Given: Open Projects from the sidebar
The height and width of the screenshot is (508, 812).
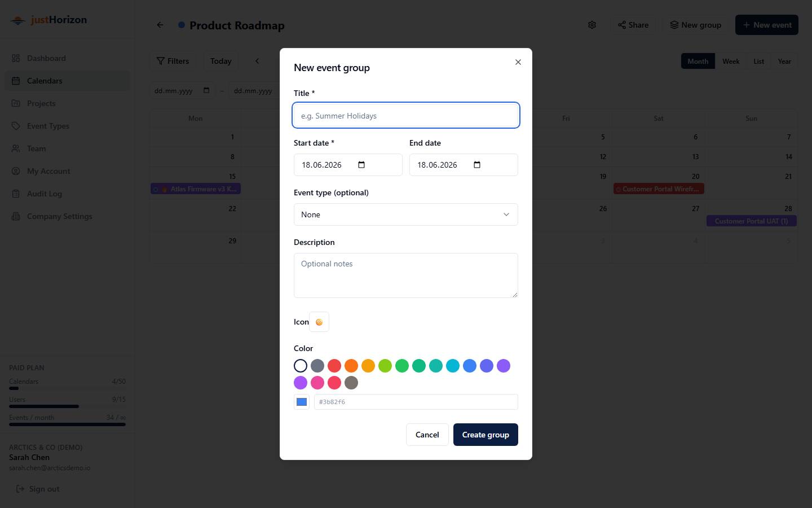Looking at the screenshot, I should pyautogui.click(x=67, y=103).
